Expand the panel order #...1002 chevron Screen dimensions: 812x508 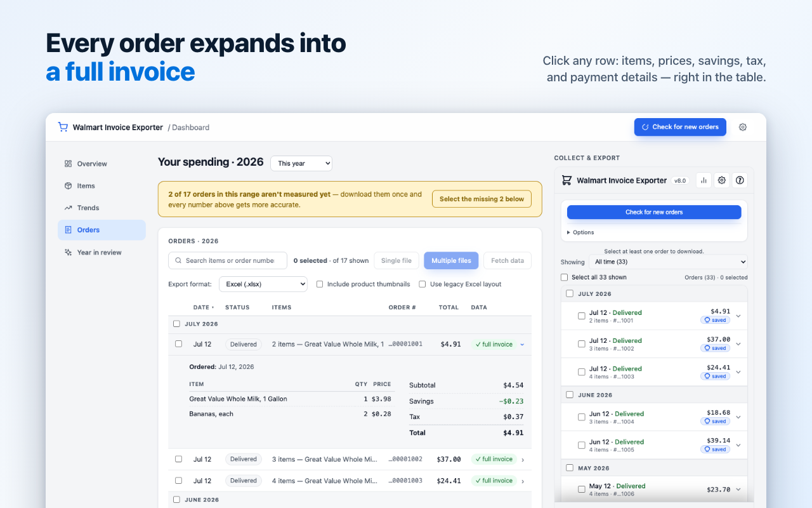738,344
